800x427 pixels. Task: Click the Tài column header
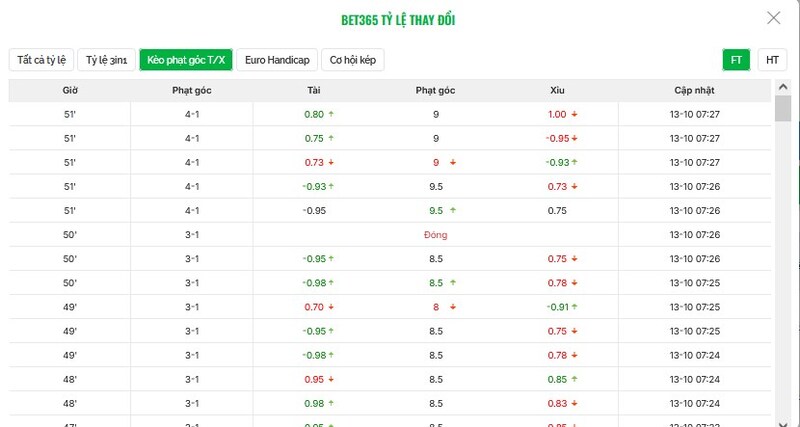314,90
